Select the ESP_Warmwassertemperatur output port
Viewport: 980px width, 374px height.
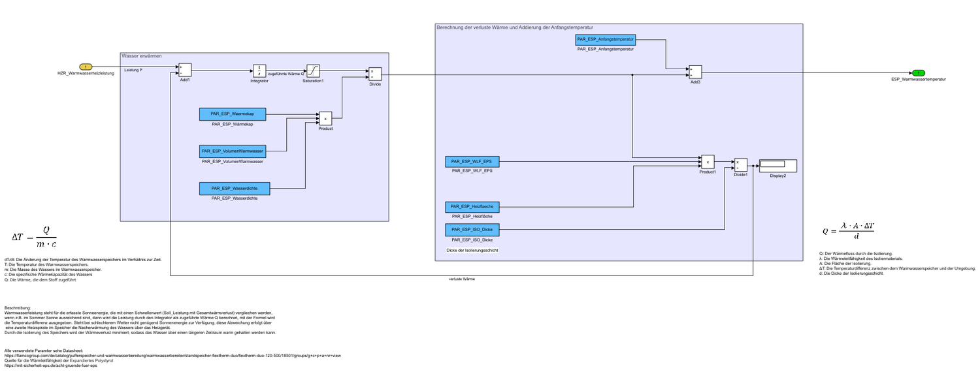918,72
